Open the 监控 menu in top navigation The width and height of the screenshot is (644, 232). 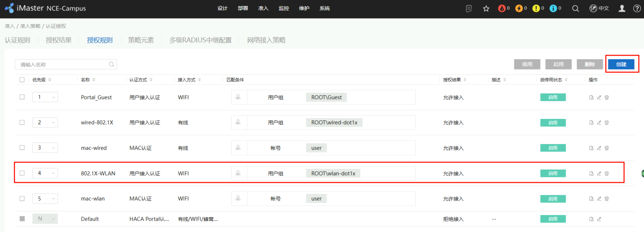[284, 8]
